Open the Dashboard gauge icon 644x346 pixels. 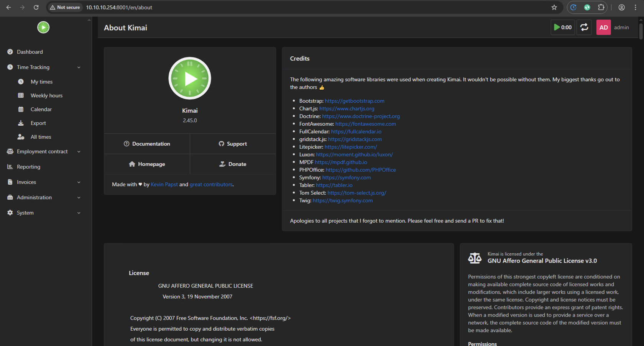(x=10, y=52)
